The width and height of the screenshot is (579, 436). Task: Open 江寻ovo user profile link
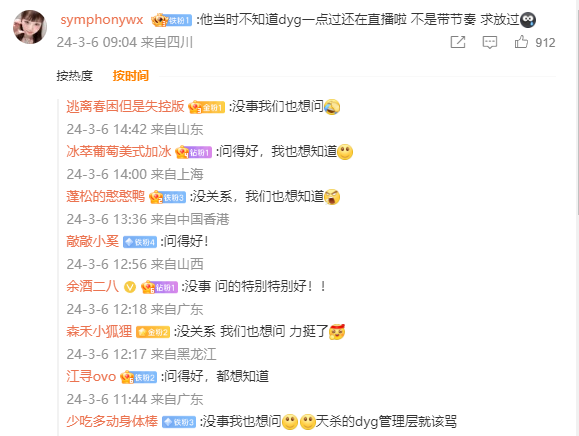91,377
